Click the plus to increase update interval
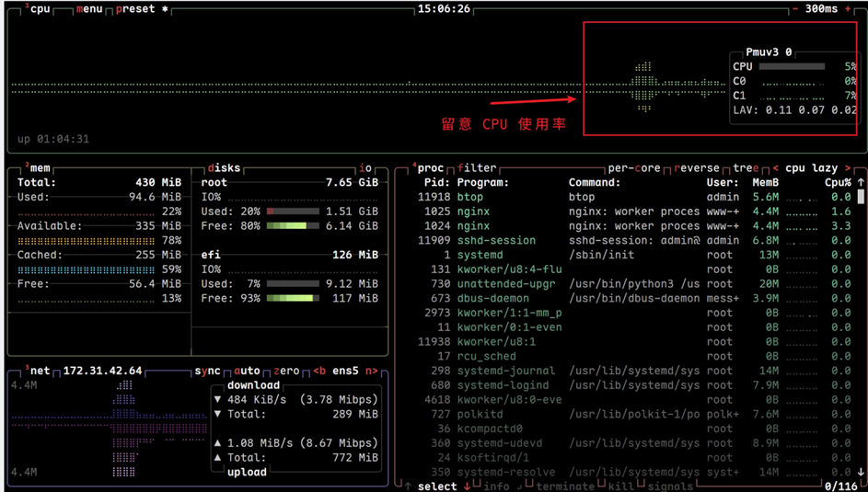The image size is (868, 492). point(847,8)
